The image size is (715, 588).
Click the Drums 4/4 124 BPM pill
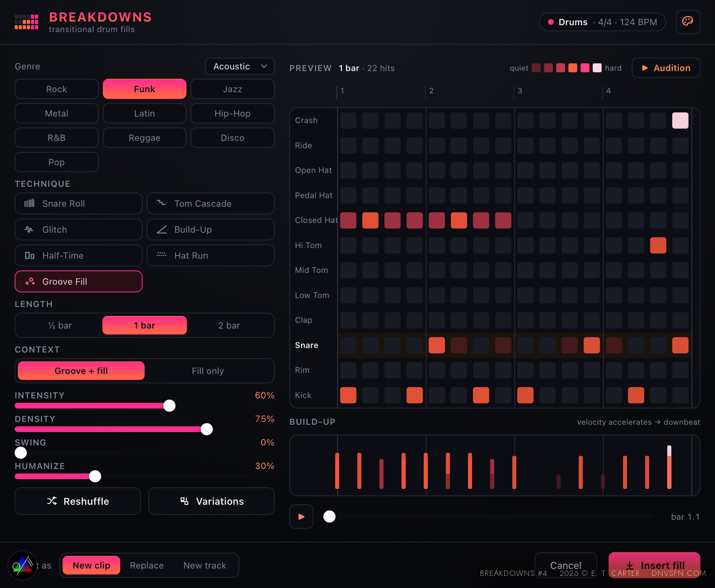[602, 22]
